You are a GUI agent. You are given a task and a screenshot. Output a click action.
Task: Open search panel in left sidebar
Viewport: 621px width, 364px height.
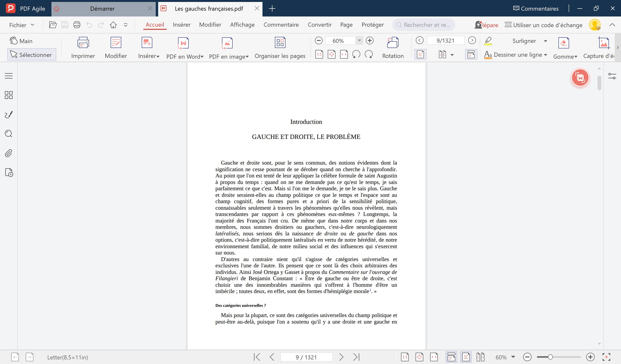click(9, 134)
